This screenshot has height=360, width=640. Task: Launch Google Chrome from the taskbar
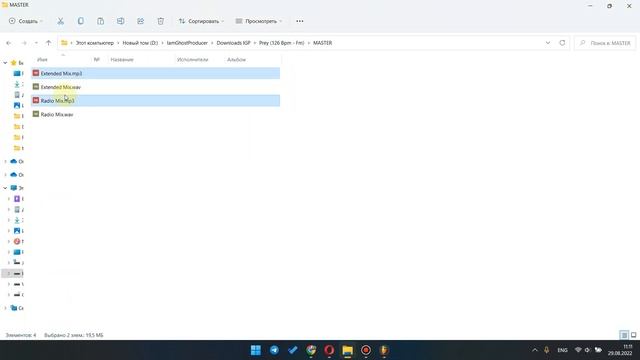click(x=311, y=350)
